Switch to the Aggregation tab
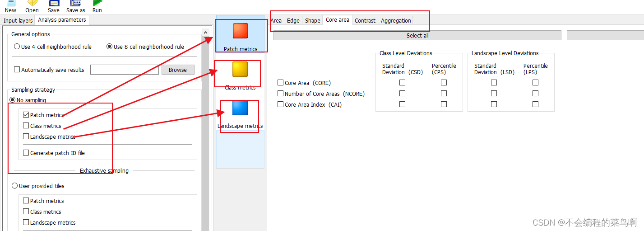 [x=396, y=20]
